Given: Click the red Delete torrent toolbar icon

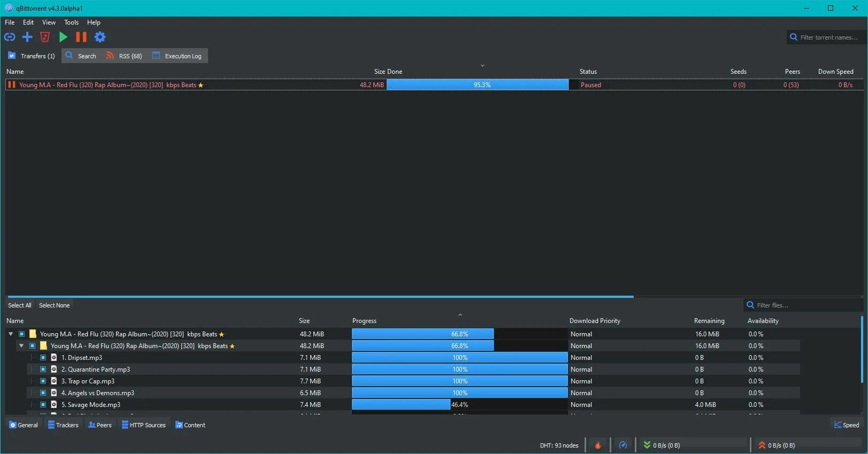Looking at the screenshot, I should (x=45, y=37).
